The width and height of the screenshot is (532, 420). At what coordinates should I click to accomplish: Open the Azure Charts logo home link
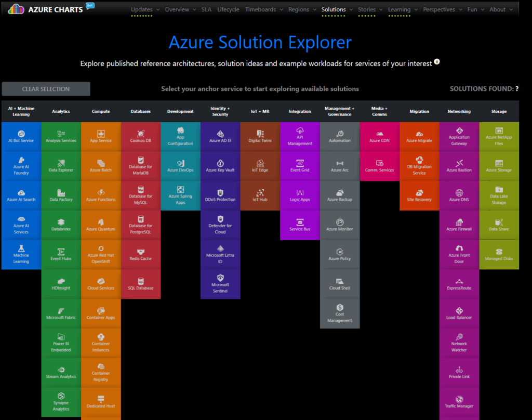46,9
